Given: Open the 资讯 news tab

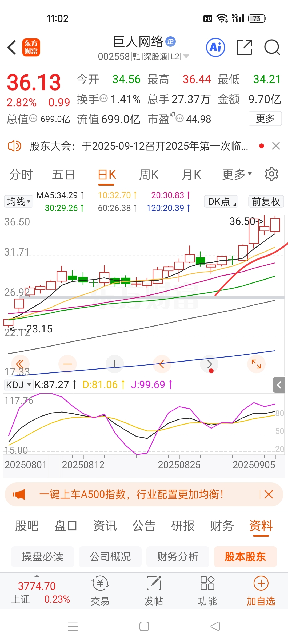Looking at the screenshot, I should (105, 526).
